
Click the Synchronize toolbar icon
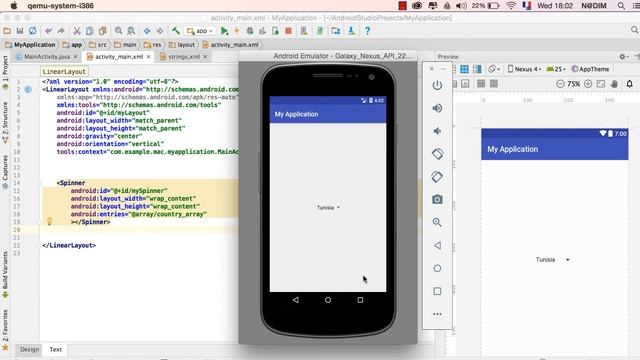tap(32, 31)
